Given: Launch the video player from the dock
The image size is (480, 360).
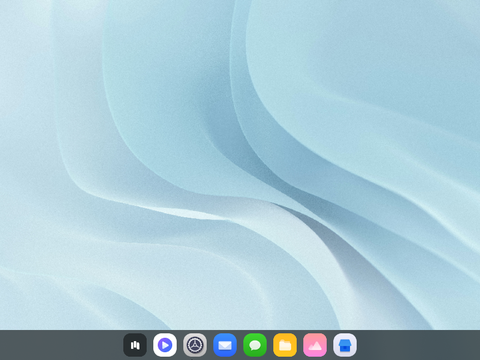Looking at the screenshot, I should (165, 345).
